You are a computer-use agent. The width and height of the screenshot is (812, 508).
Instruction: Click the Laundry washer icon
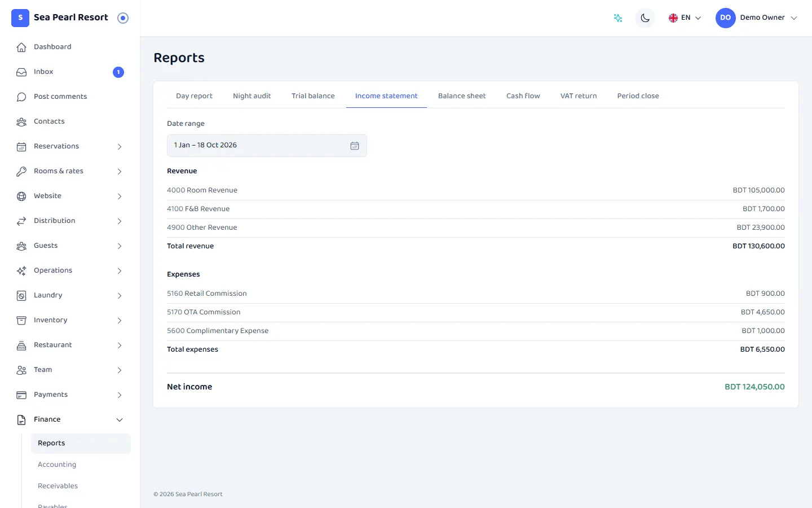pos(21,296)
